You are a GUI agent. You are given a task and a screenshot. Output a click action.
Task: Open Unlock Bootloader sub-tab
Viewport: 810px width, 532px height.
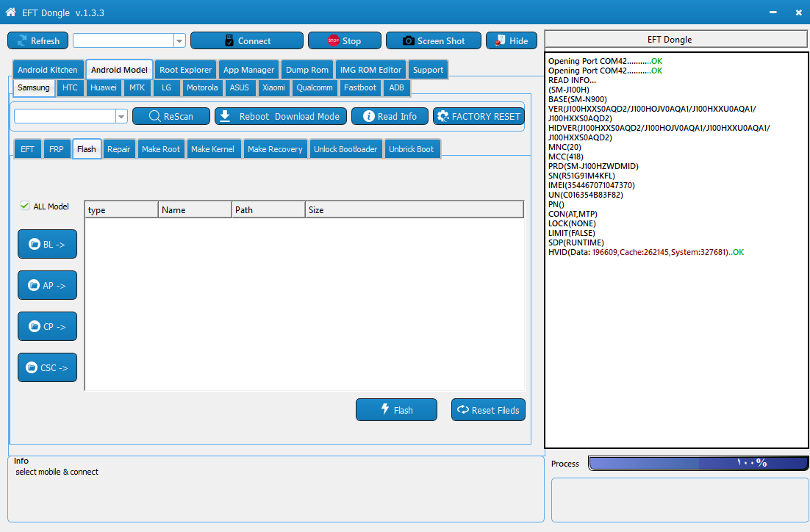345,148
